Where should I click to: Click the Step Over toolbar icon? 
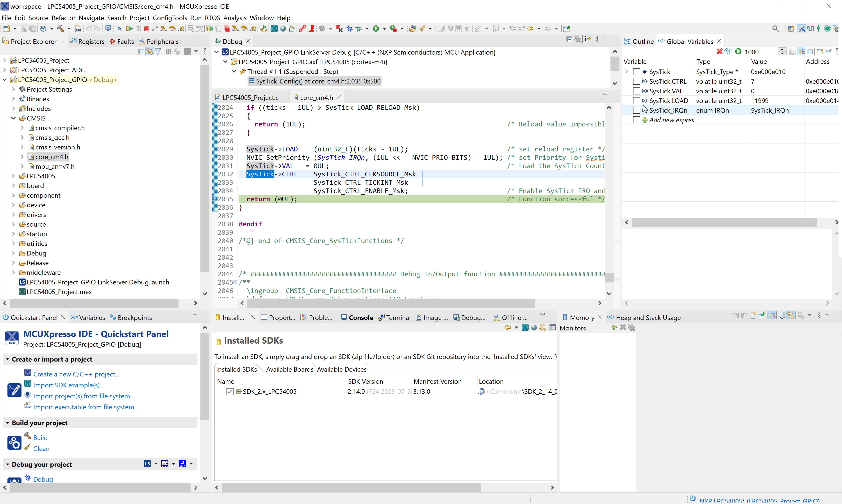tap(172, 29)
